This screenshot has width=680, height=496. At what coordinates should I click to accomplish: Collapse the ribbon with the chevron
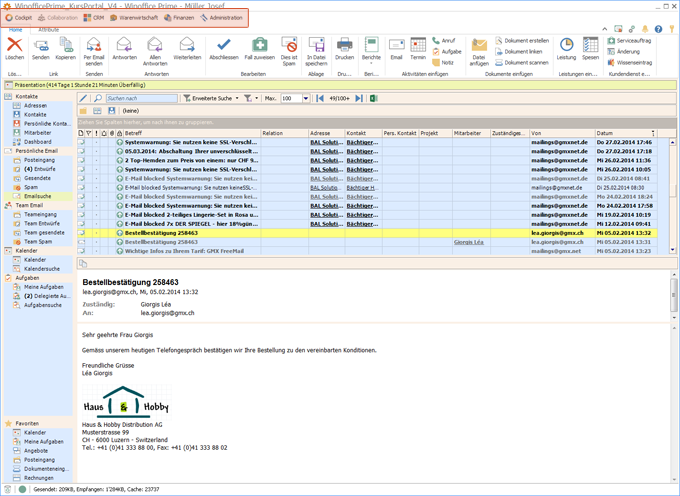pos(605,29)
